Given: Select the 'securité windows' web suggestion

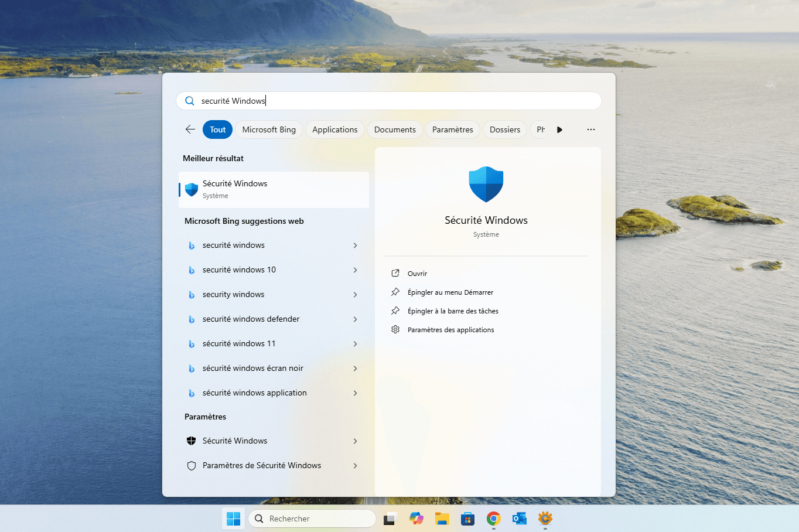Looking at the screenshot, I should click(x=274, y=245).
